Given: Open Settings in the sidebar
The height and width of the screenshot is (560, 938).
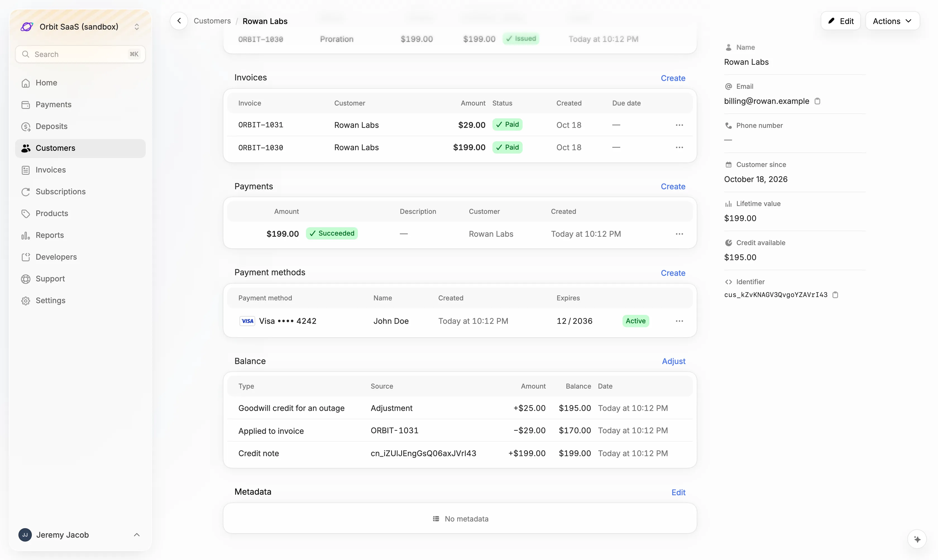Looking at the screenshot, I should (x=80, y=301).
